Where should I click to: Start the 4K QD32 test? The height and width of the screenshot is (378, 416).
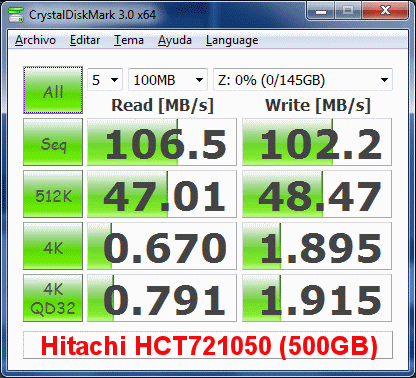point(53,298)
